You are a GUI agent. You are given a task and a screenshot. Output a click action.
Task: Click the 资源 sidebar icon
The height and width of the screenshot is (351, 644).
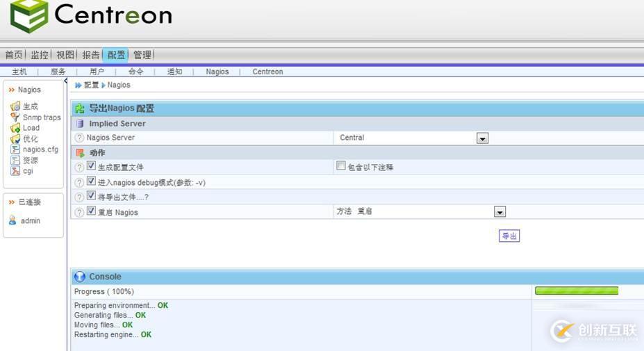click(x=15, y=161)
